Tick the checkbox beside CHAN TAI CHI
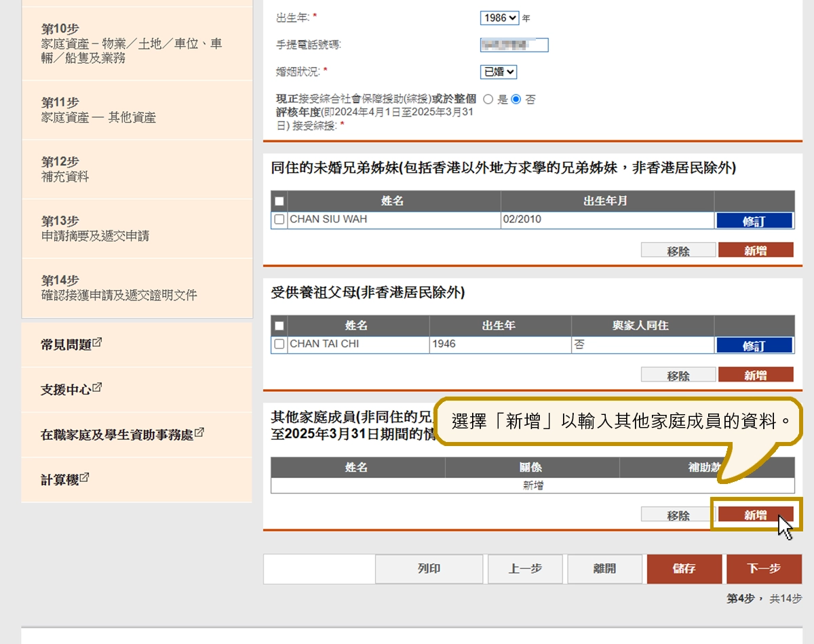Viewport: 814px width, 644px height. point(279,344)
